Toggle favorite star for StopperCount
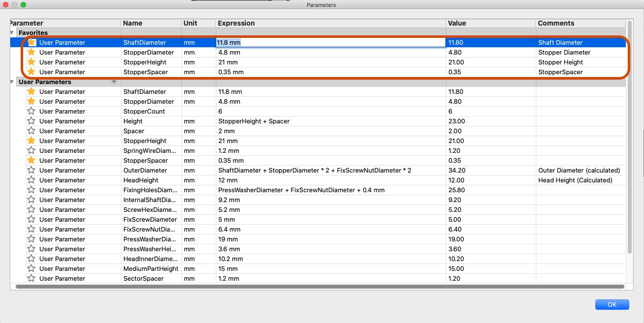Screen dimensions: 644x323 coord(31,111)
